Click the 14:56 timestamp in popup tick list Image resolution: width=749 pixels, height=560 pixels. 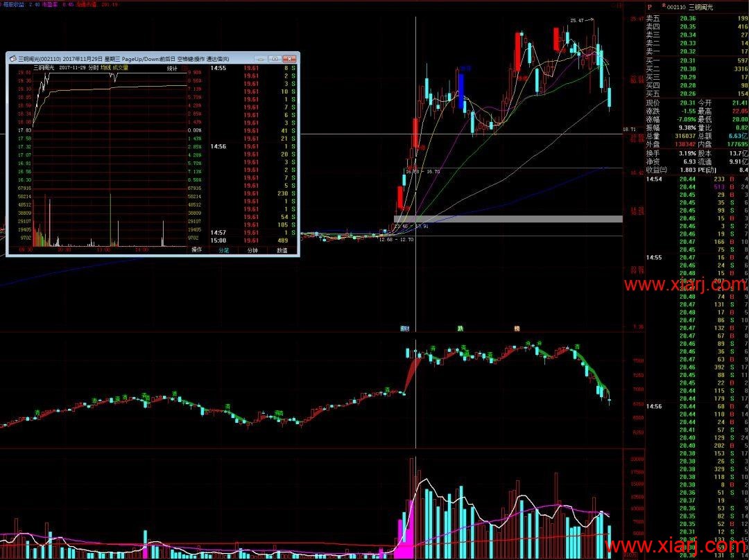click(218, 146)
